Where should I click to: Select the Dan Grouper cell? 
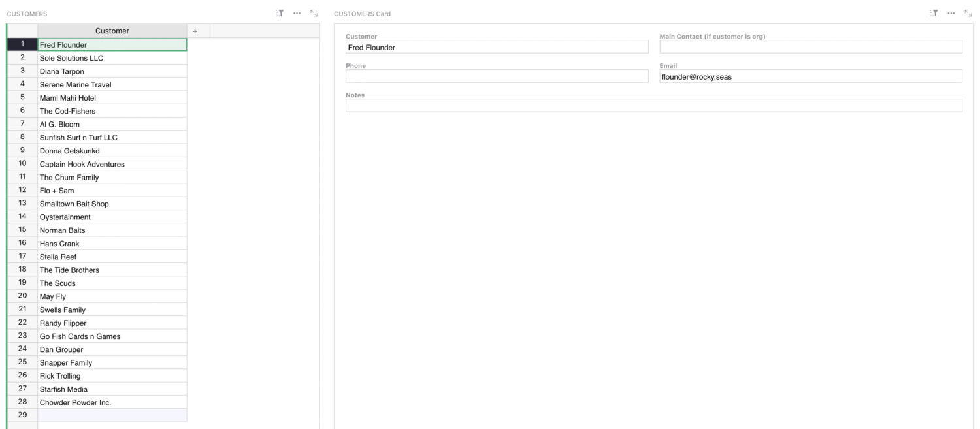coord(112,349)
